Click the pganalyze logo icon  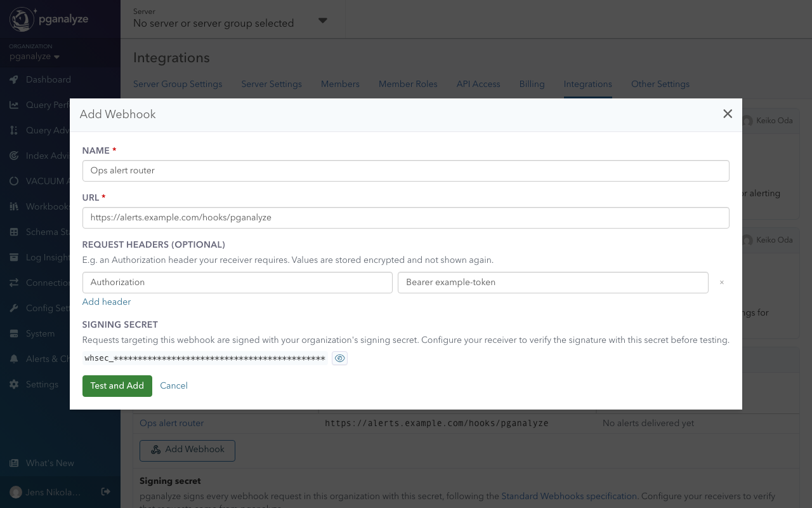click(x=22, y=20)
